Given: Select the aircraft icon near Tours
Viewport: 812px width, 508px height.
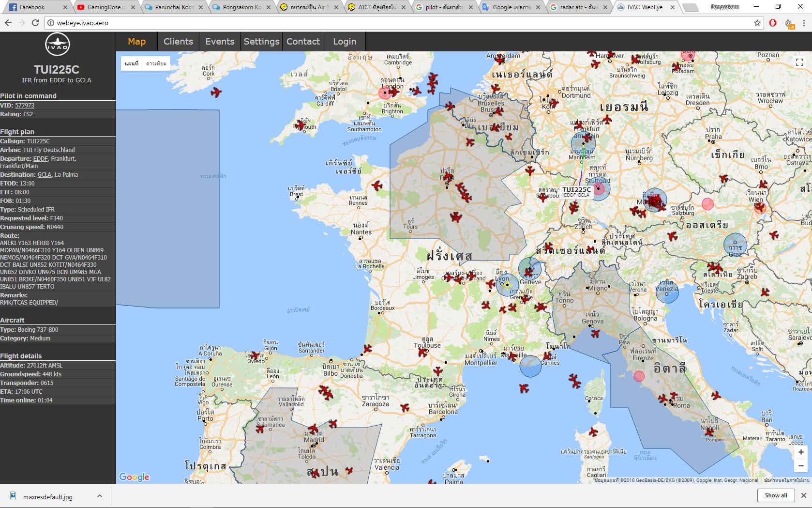Looking at the screenshot, I should coord(455,217).
